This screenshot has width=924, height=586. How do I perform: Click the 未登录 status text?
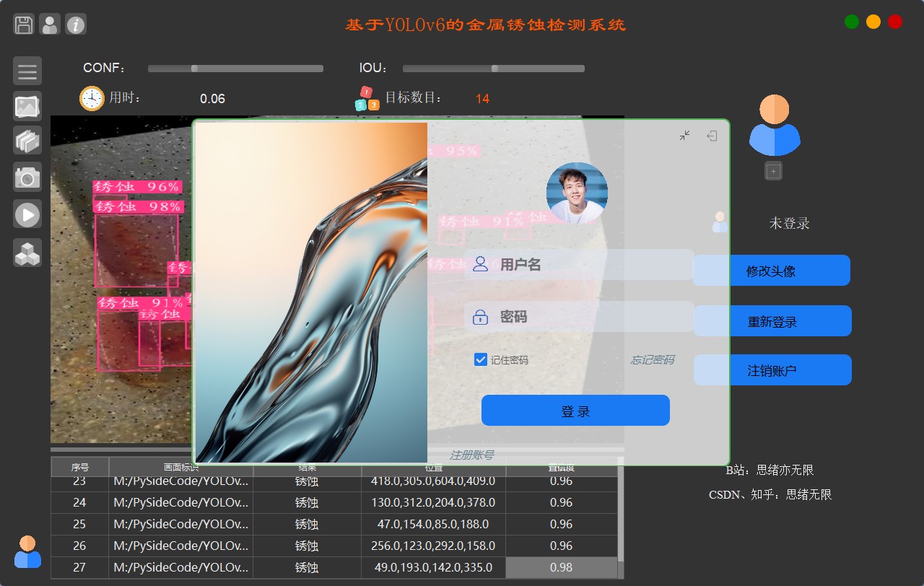click(x=789, y=224)
